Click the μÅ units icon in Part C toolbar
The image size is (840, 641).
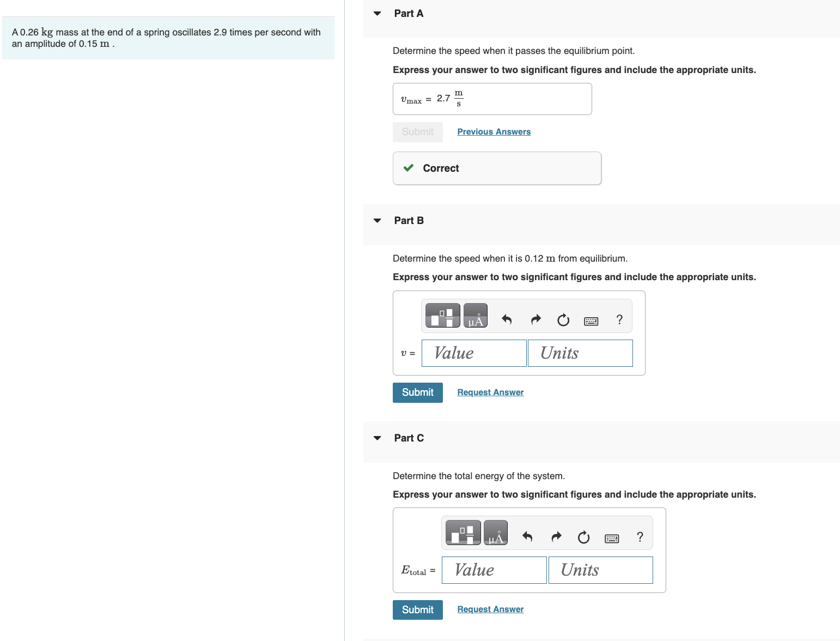tap(496, 533)
